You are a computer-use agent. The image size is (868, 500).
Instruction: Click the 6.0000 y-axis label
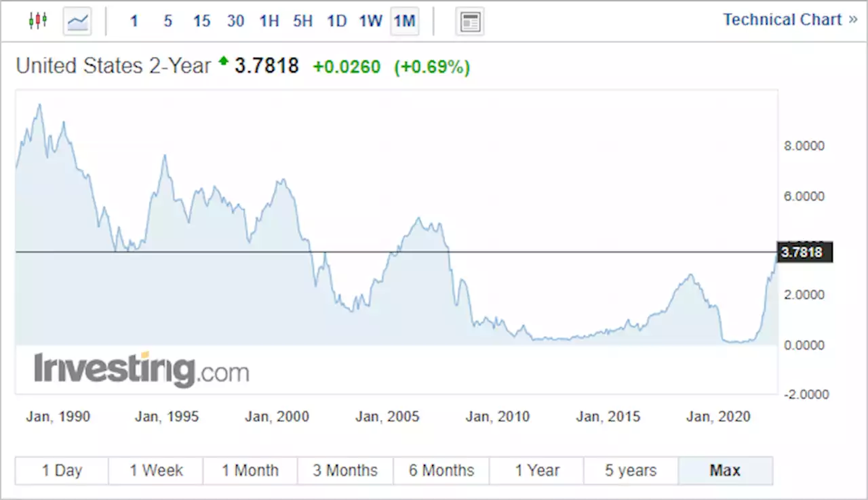tap(803, 196)
